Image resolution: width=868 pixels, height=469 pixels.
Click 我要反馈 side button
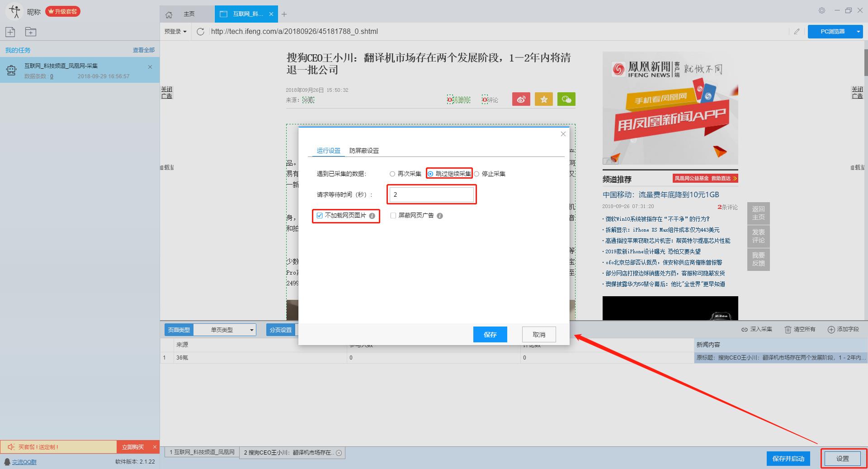[758, 259]
